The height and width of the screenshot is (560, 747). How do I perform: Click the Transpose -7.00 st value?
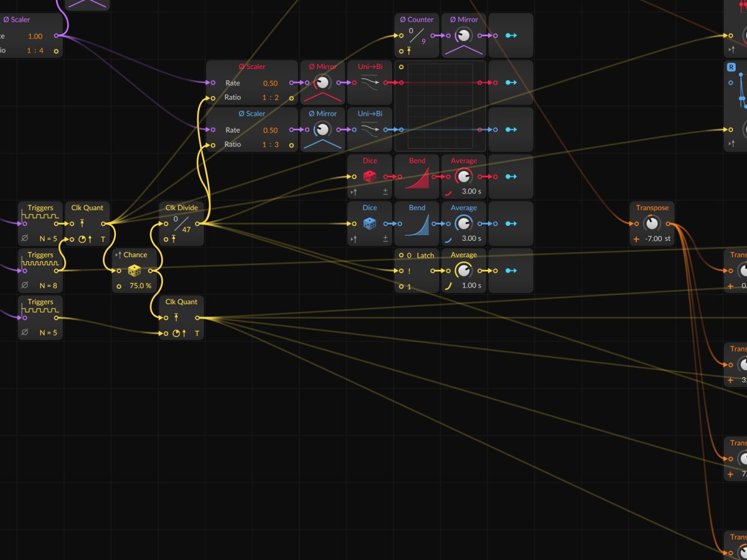659,239
